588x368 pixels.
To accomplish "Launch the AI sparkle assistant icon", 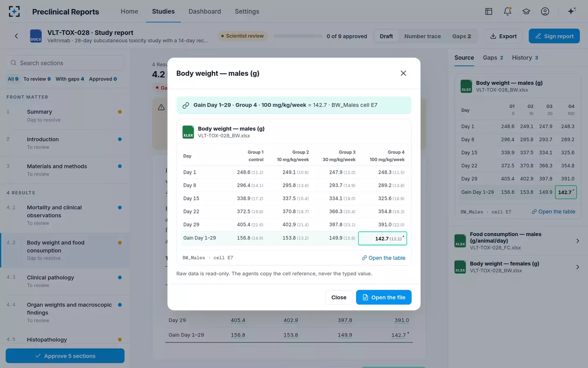I will pyautogui.click(x=572, y=11).
